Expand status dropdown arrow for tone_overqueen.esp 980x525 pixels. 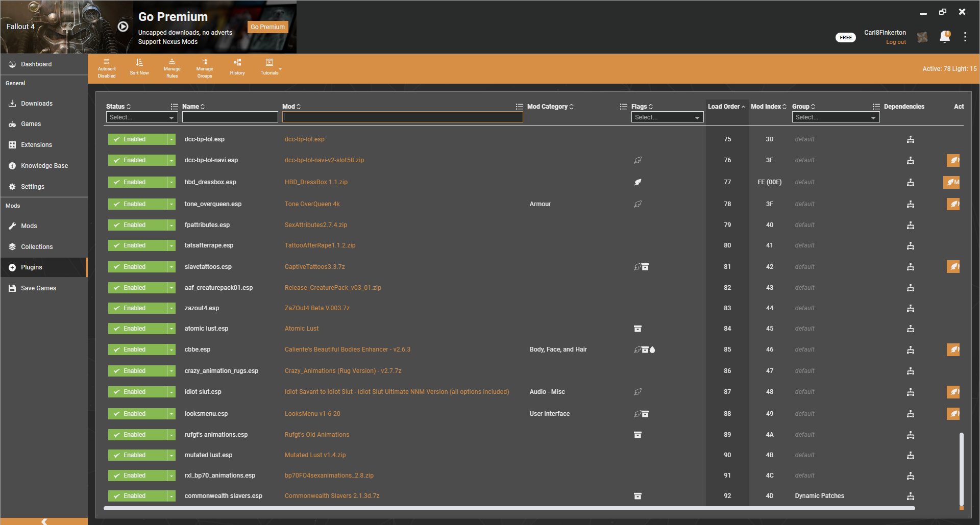point(171,204)
